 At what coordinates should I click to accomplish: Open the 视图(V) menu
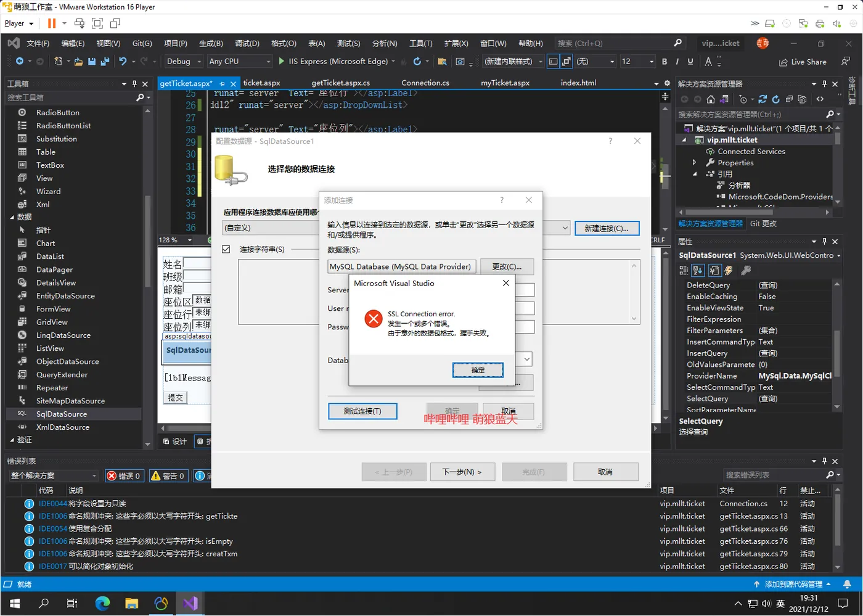(x=108, y=43)
